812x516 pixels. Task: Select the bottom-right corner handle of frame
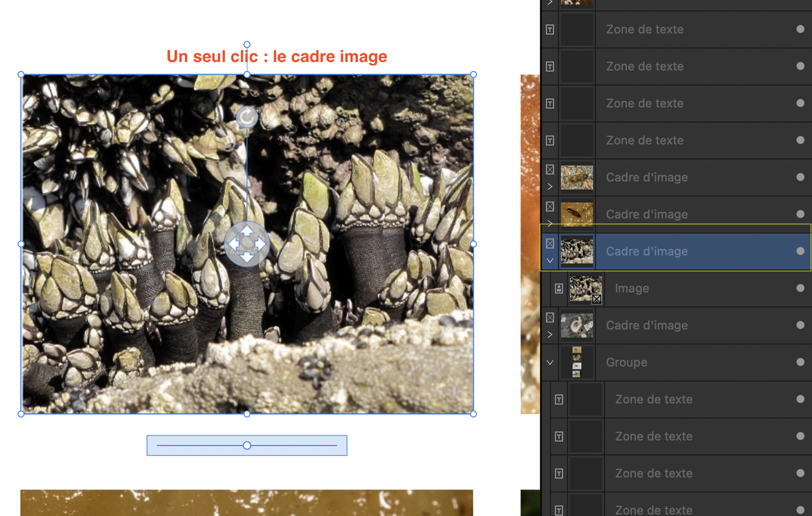coord(473,414)
